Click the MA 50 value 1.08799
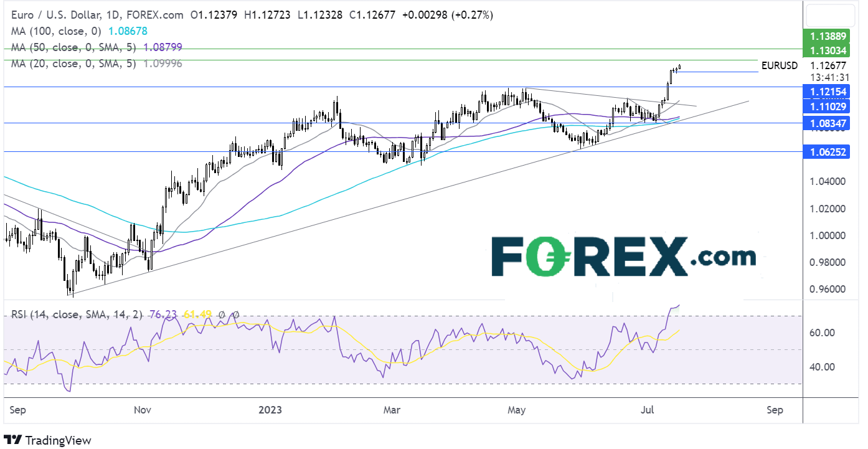This screenshot has width=868, height=449. (x=163, y=47)
